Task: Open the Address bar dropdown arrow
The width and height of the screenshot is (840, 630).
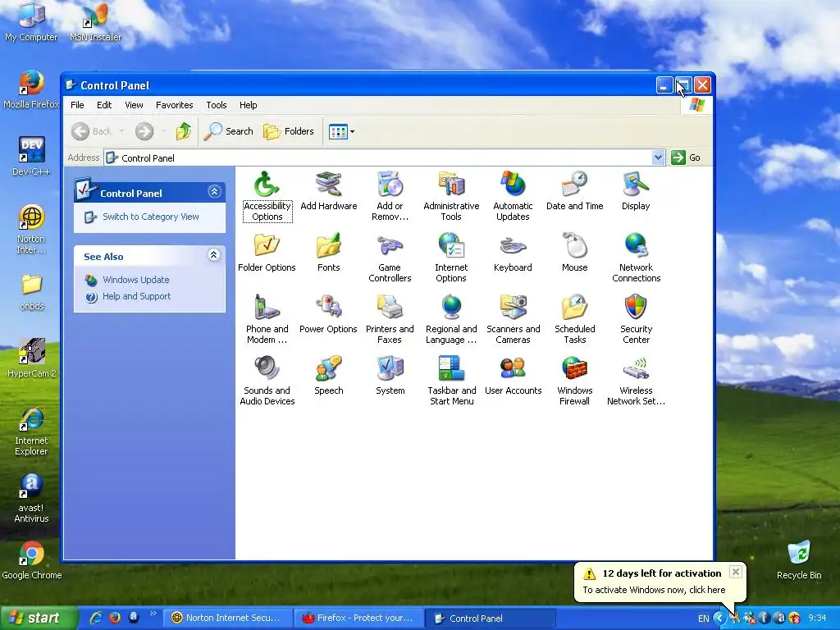Action: coord(658,157)
